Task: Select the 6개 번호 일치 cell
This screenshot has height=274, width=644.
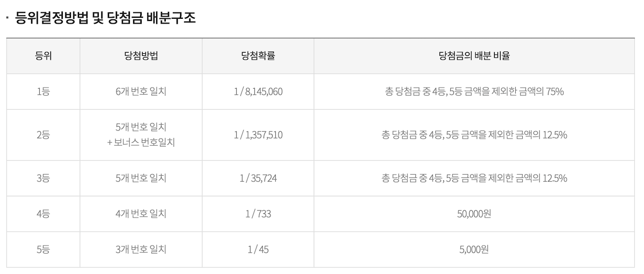Action: tap(141, 91)
